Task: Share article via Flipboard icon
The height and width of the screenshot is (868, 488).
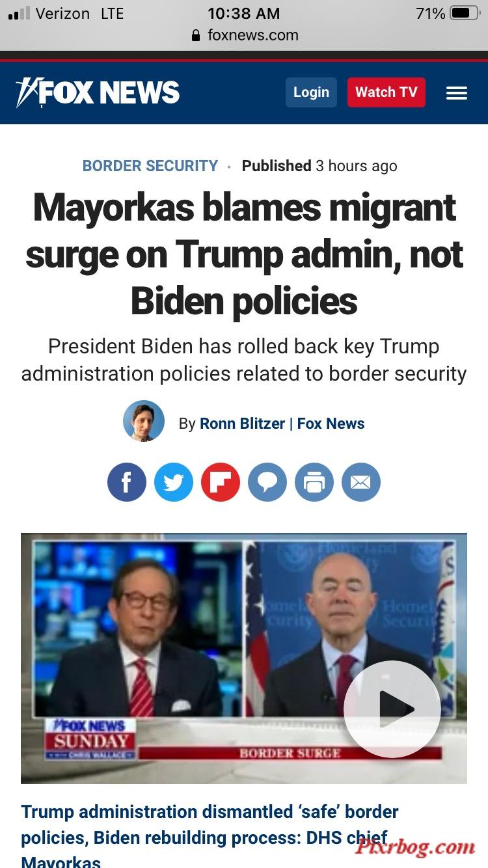Action: point(221,482)
